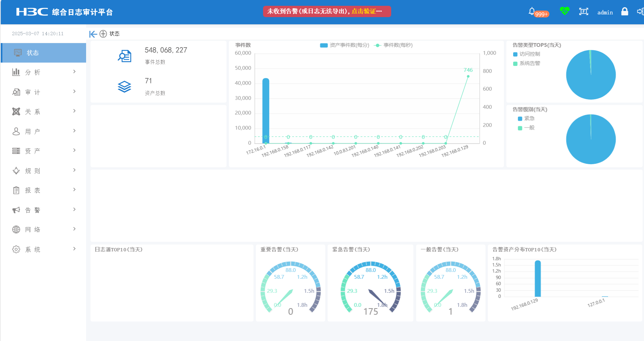The image size is (644, 341).
Task: Click the logout icon at top right
Action: [x=640, y=12]
